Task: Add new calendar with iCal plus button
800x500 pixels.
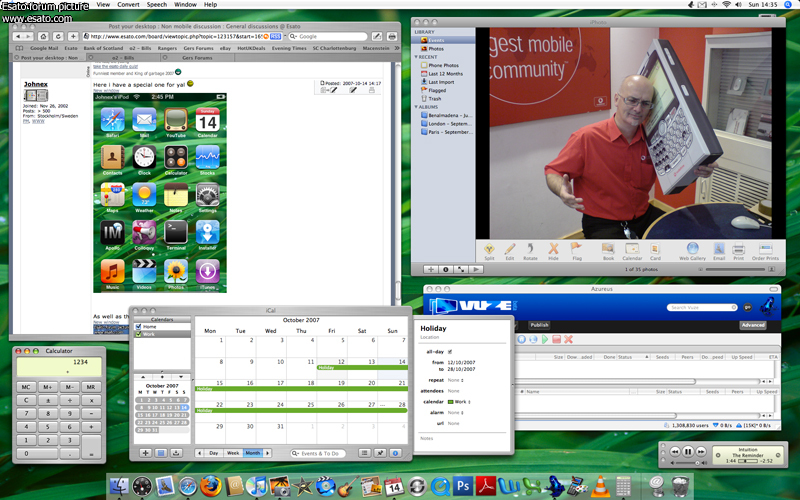Action: (x=145, y=453)
